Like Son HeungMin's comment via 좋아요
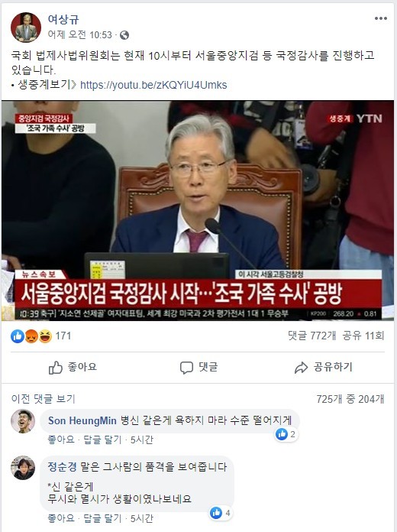 click(61, 440)
